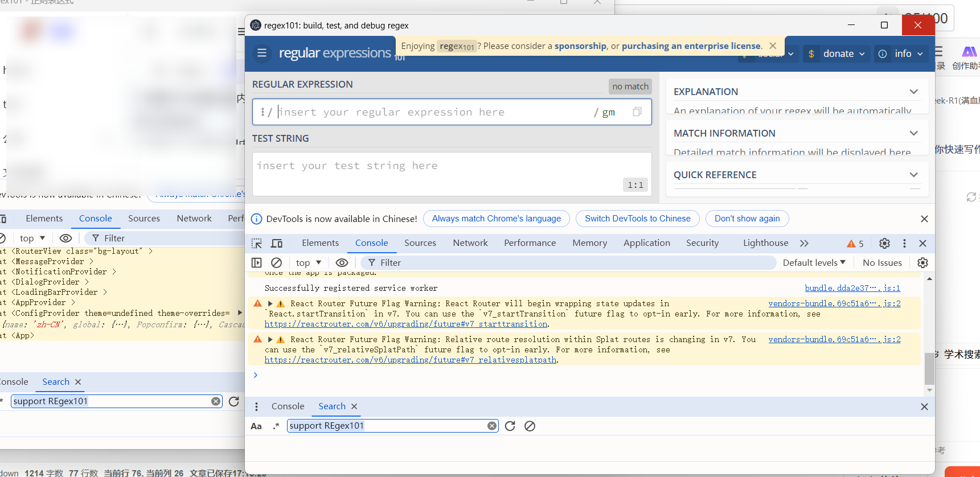The image size is (980, 477).
Task: Select the element inspector tool in DevTools
Action: (257, 244)
